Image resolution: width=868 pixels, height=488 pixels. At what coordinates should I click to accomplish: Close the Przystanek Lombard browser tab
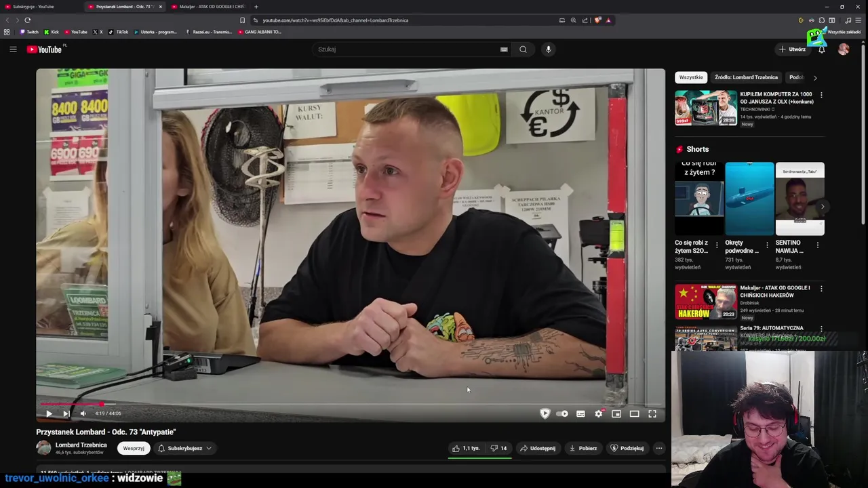point(160,7)
